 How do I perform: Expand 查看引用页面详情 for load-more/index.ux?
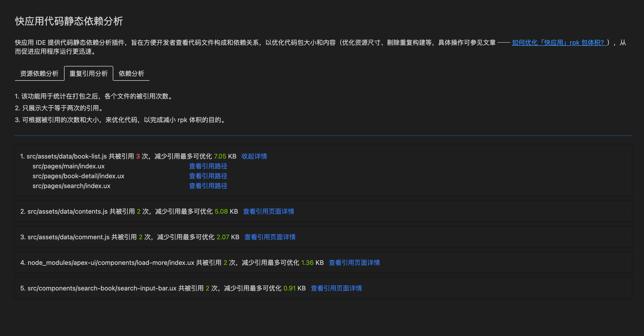[354, 263]
